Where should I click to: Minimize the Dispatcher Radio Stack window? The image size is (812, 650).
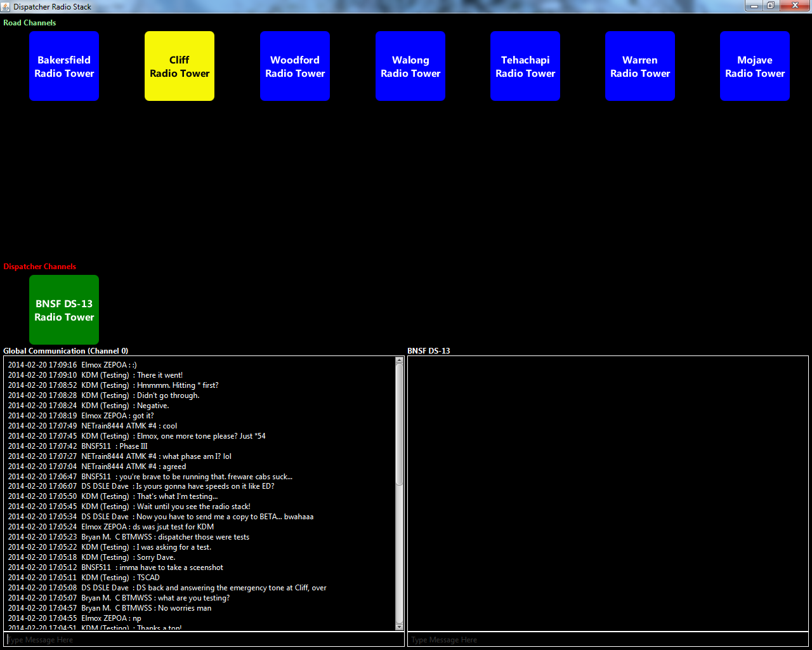click(754, 6)
